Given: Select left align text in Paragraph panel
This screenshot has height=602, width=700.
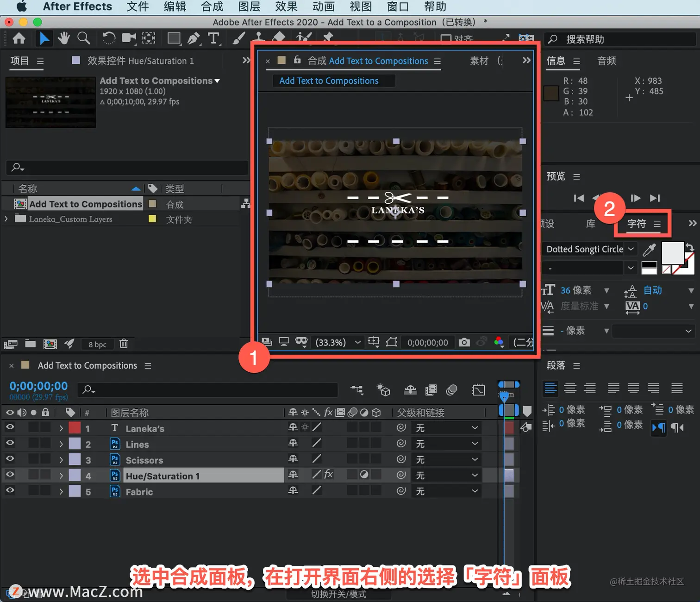Looking at the screenshot, I should pos(550,388).
